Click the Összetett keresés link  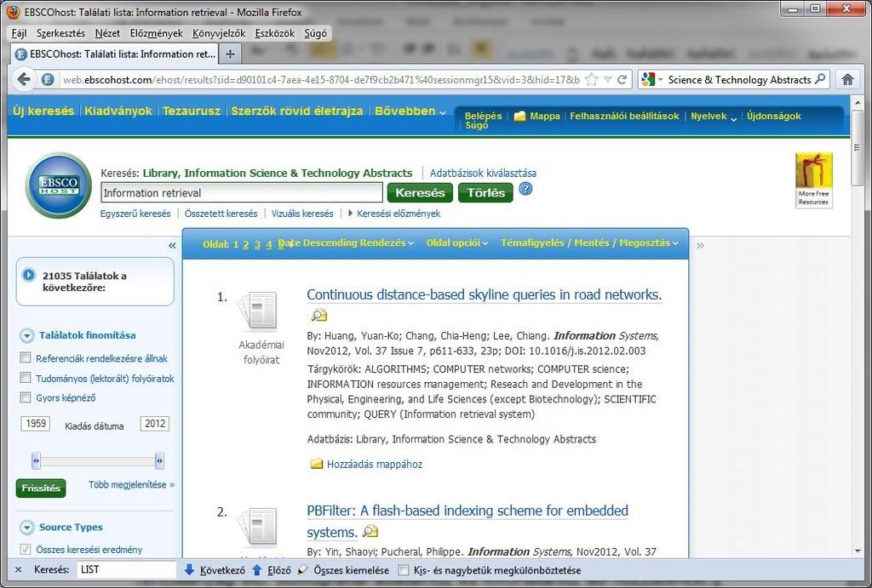point(221,214)
